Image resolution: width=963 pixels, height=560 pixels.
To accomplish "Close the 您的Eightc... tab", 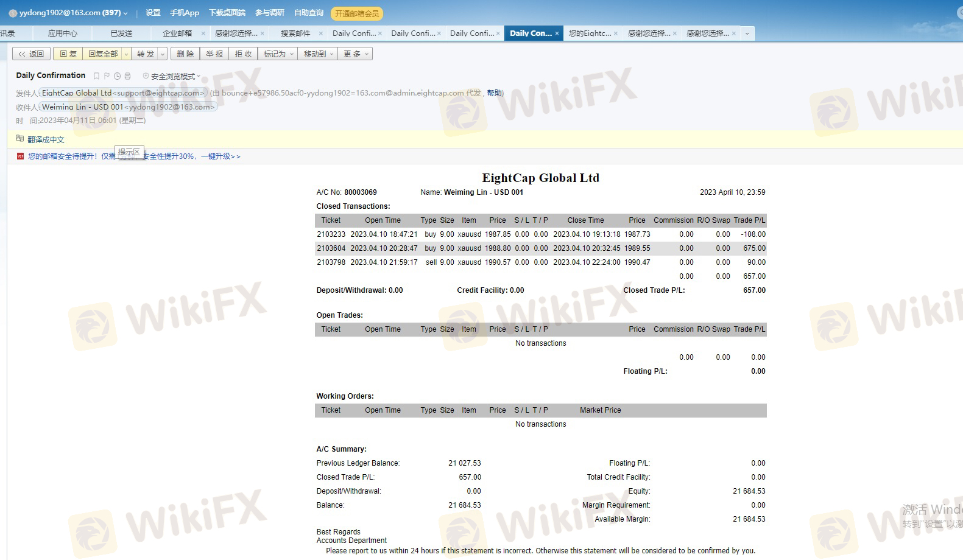I will click(616, 33).
